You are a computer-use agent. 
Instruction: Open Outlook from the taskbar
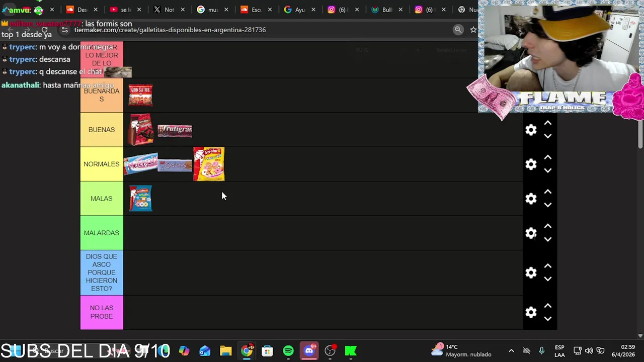205,350
